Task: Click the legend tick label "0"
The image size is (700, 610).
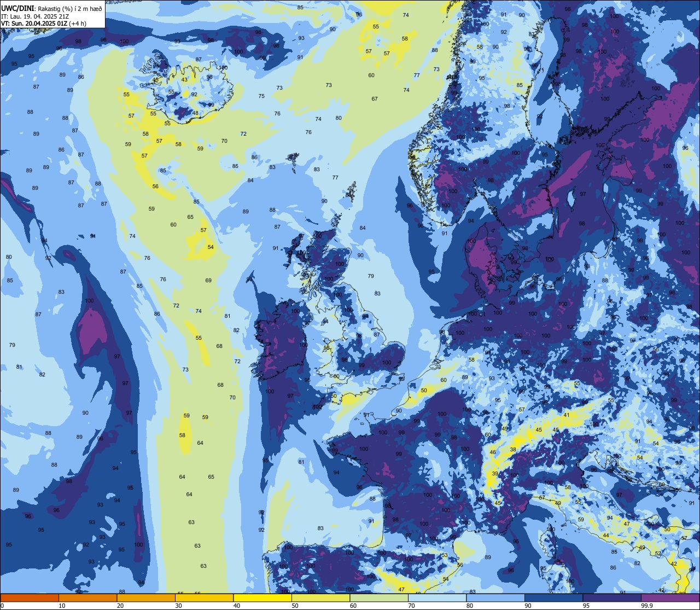Action: 2,606
